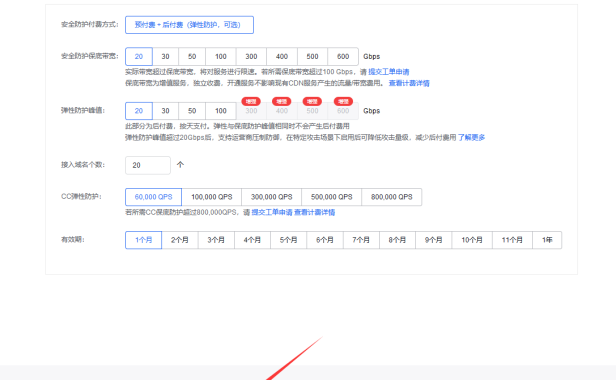Choose 500 Gbps guaranteed protection bandwidth

click(x=312, y=57)
